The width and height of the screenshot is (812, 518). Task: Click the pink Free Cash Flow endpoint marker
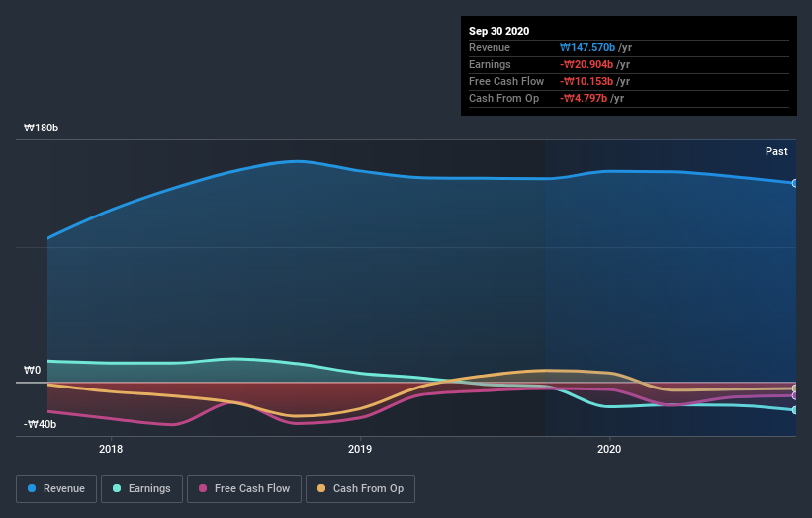pyautogui.click(x=794, y=395)
